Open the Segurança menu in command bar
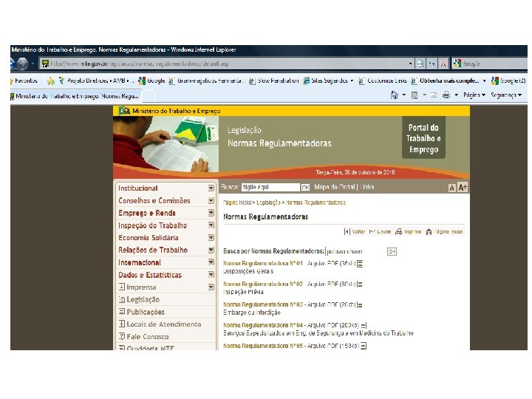532x399 pixels. coord(506,95)
